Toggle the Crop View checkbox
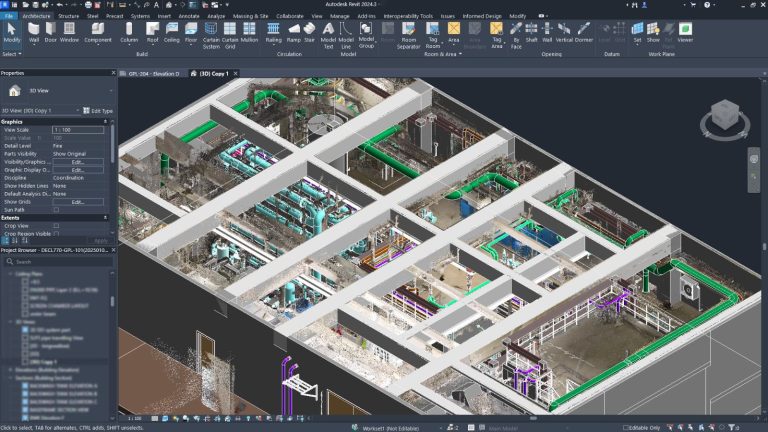 (x=56, y=225)
